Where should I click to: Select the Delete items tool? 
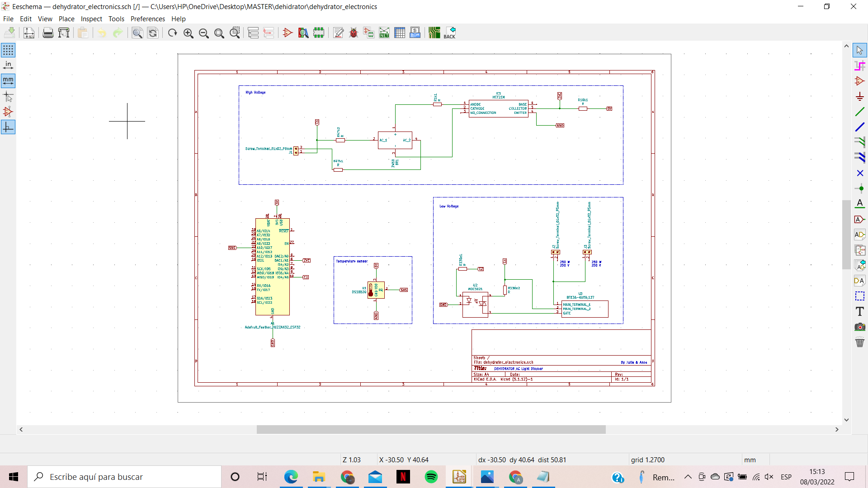coord(860,342)
